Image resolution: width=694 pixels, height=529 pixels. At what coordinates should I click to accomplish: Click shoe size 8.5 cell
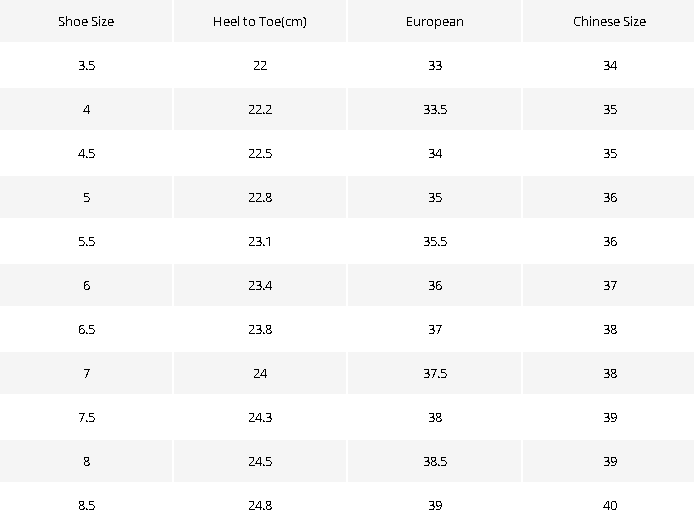coord(86,505)
